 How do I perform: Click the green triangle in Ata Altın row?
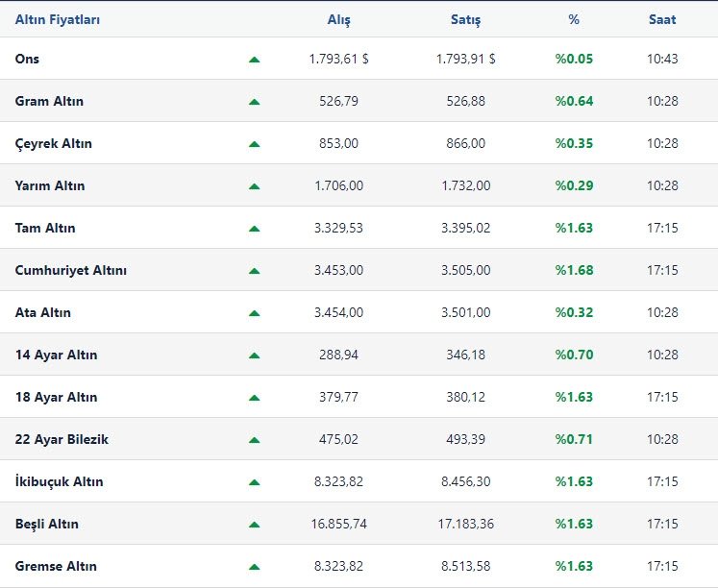click(254, 313)
